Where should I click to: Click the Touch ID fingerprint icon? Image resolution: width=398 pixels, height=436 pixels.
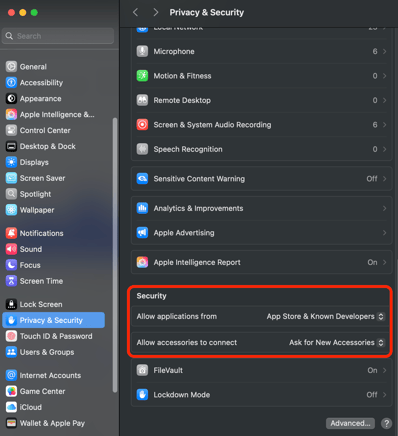click(x=11, y=336)
